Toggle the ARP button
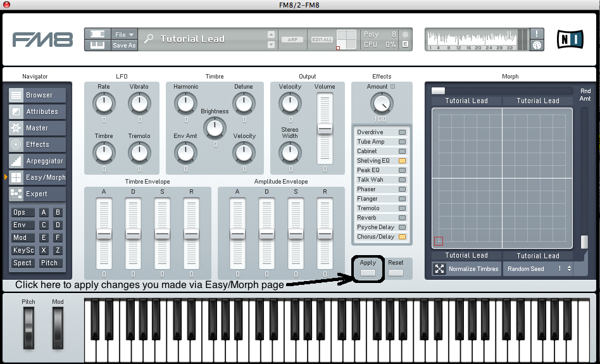Screen dimensions: 600x364 tap(292, 39)
